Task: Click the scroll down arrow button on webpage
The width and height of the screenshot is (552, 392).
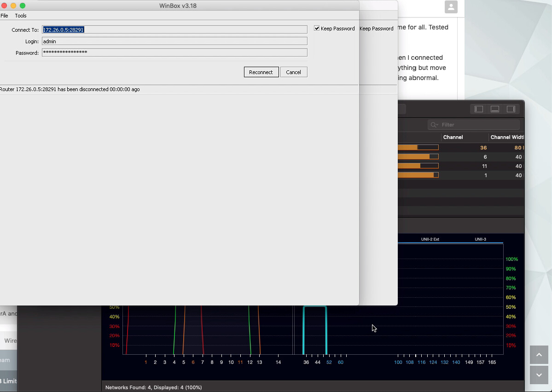Action: click(x=539, y=375)
